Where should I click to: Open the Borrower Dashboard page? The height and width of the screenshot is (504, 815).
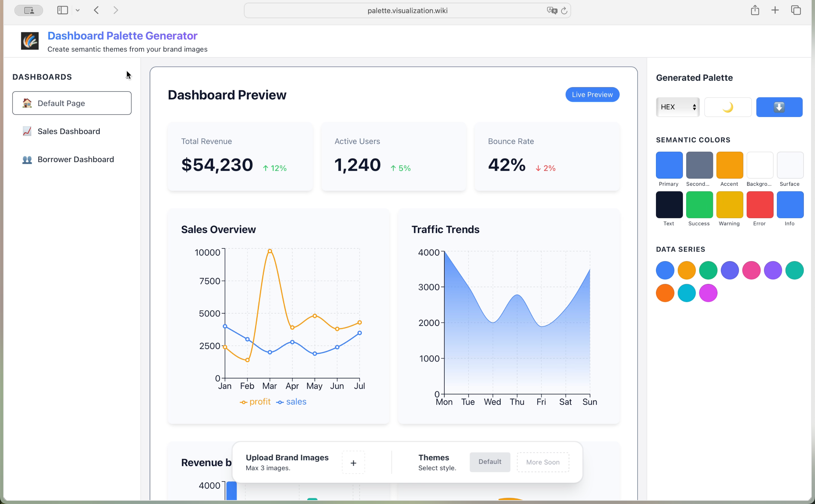76,159
